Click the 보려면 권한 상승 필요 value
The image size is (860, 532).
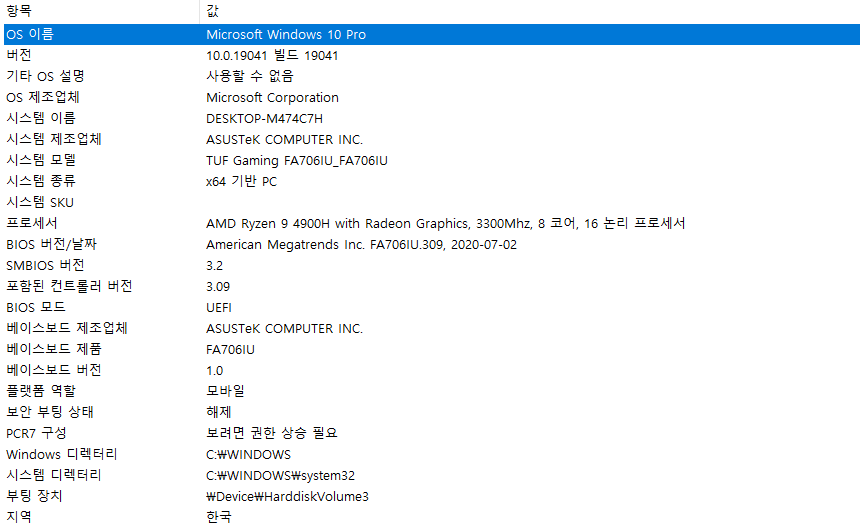[272, 433]
